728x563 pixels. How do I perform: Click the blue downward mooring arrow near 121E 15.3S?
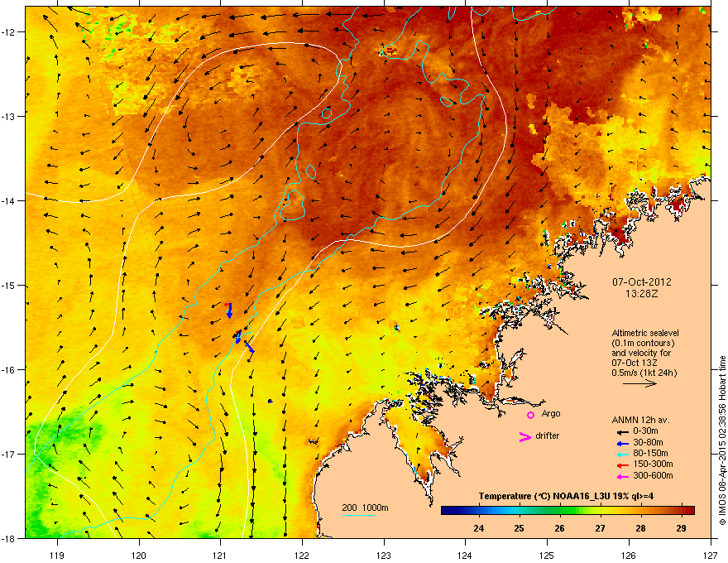coord(229,310)
